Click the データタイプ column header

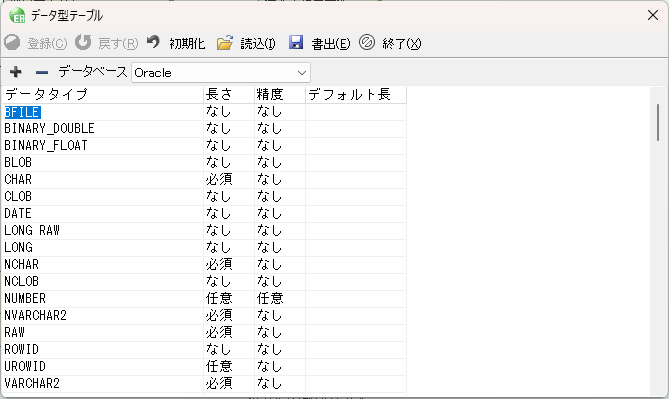(x=102, y=95)
